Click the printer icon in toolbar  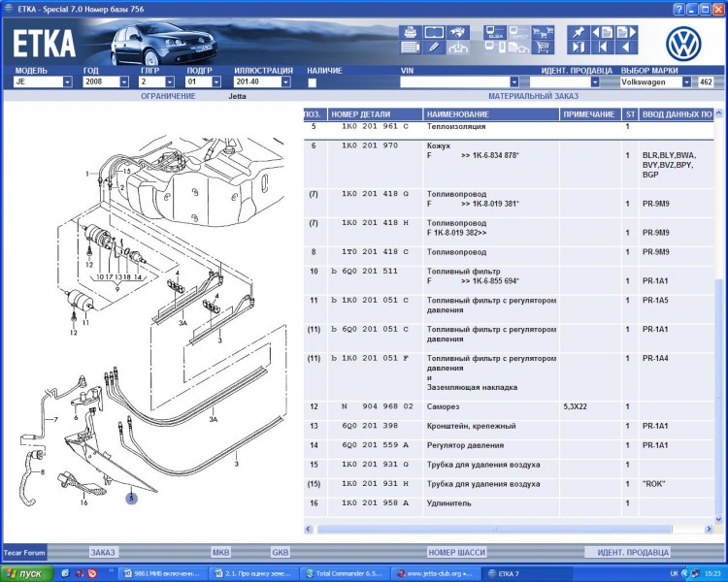coord(410,32)
